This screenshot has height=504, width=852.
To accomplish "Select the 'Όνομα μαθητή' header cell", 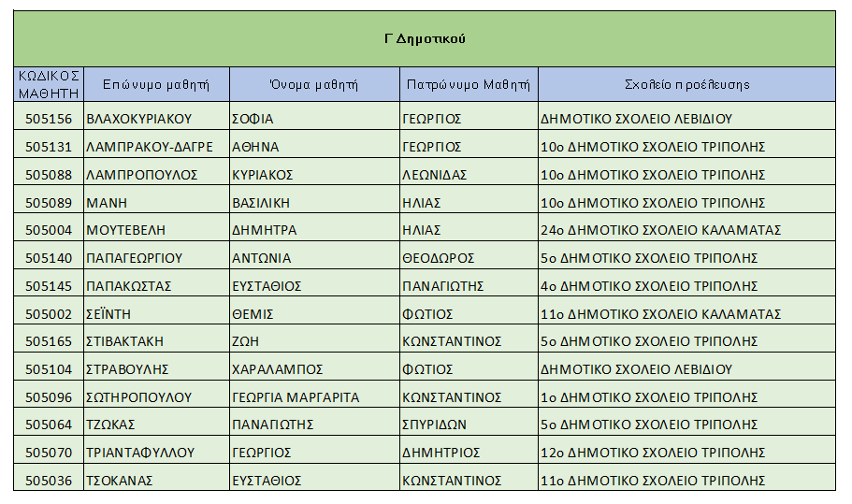I will coord(314,84).
